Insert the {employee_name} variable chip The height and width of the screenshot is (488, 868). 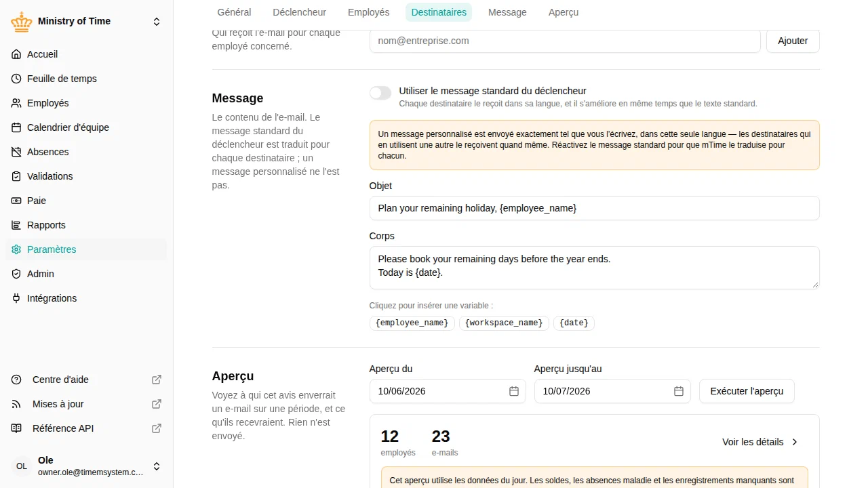coord(412,323)
